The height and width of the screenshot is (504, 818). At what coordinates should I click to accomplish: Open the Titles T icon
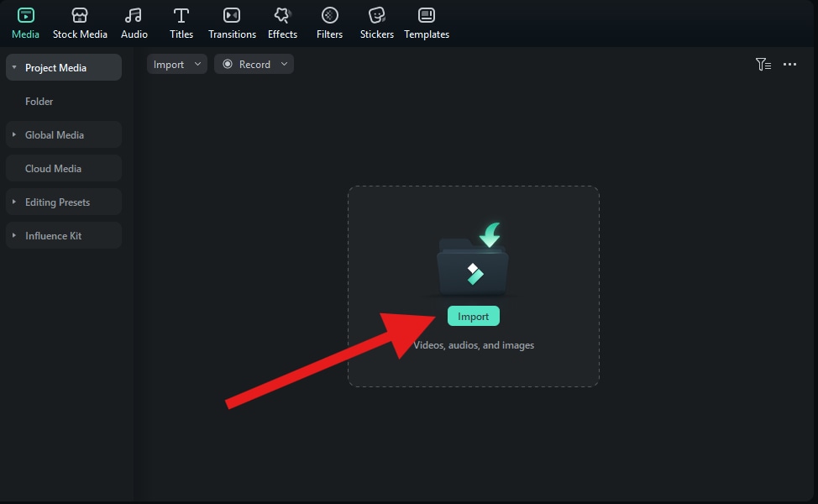point(181,15)
